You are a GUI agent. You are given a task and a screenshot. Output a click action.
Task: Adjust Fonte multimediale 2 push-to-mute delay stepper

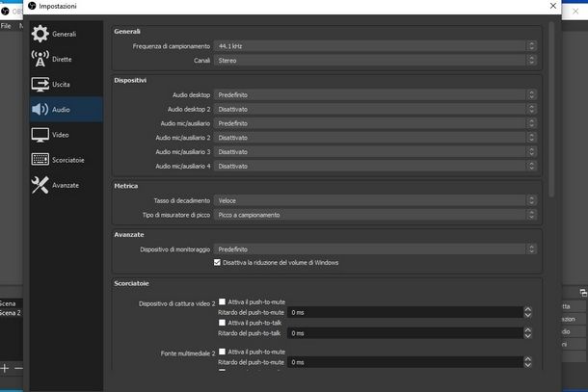coord(527,362)
